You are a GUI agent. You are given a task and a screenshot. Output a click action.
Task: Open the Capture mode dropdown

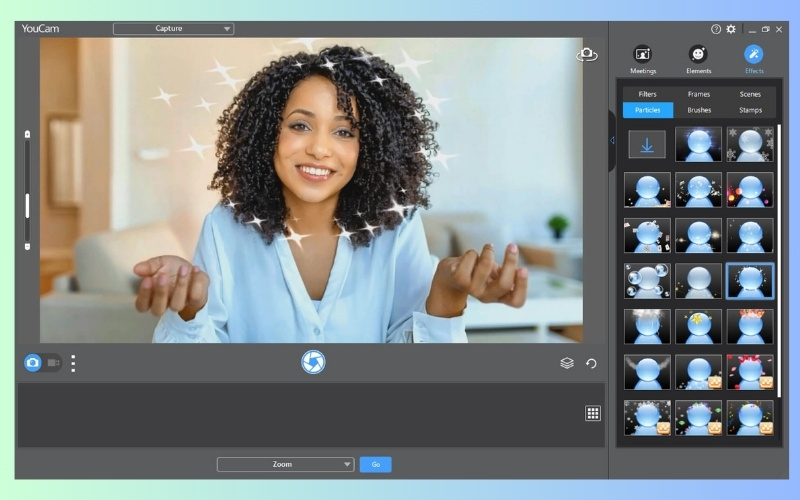tap(173, 29)
